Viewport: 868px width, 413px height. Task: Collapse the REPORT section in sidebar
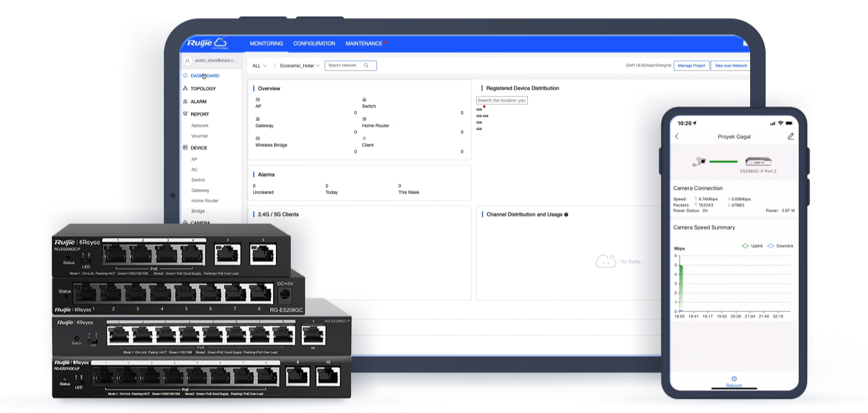200,114
